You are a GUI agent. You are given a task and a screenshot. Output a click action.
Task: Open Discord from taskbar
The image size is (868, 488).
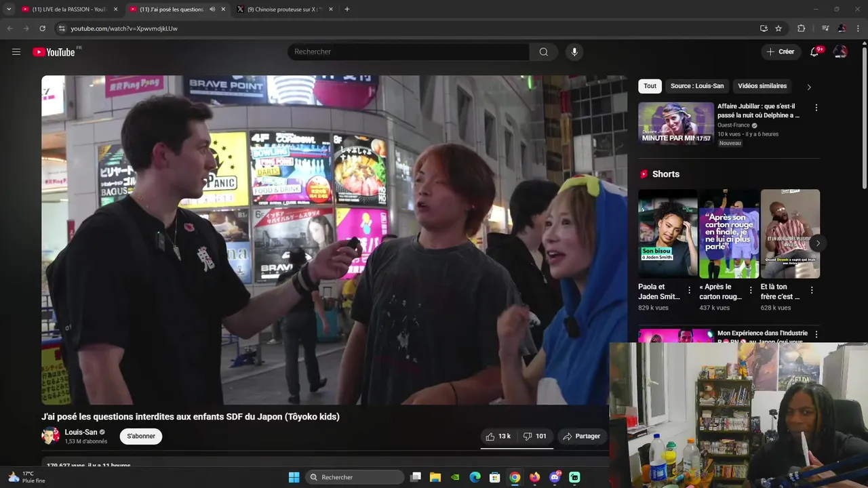[555, 477]
